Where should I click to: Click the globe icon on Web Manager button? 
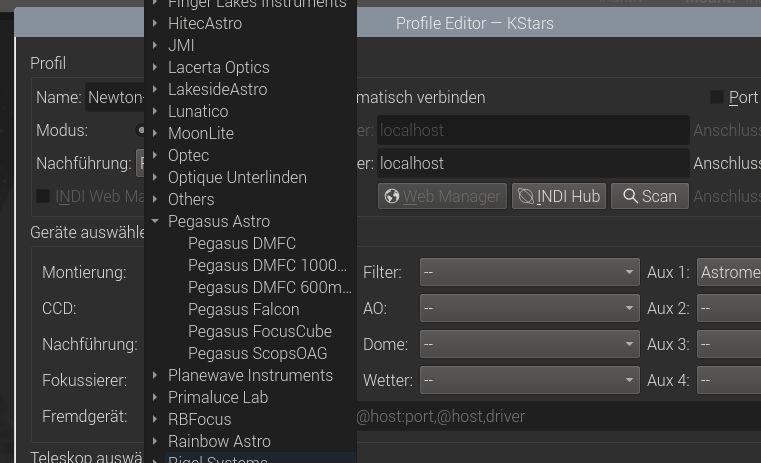click(392, 196)
